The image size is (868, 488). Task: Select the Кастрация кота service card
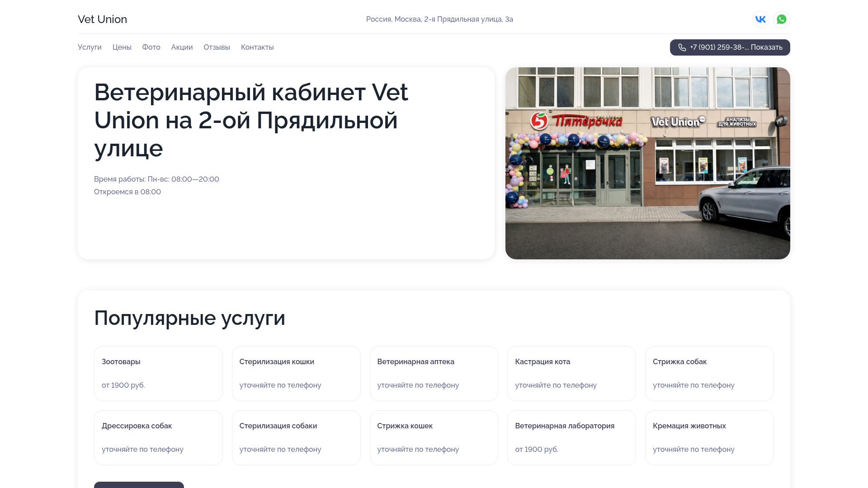point(571,374)
